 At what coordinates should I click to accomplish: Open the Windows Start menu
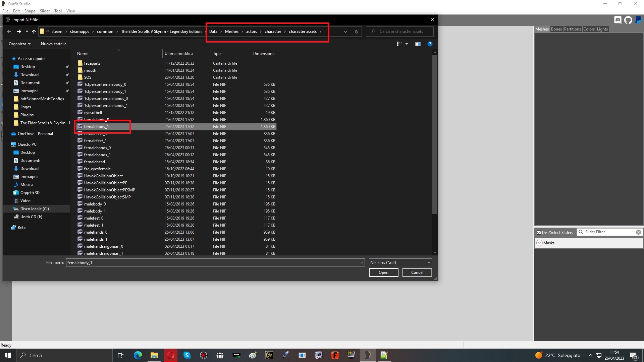click(x=8, y=355)
